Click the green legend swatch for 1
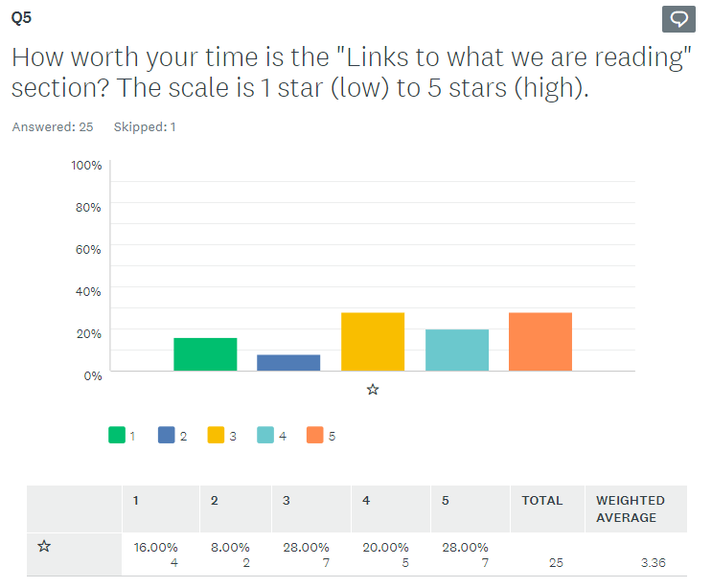The height and width of the screenshot is (588, 712). coord(117,436)
